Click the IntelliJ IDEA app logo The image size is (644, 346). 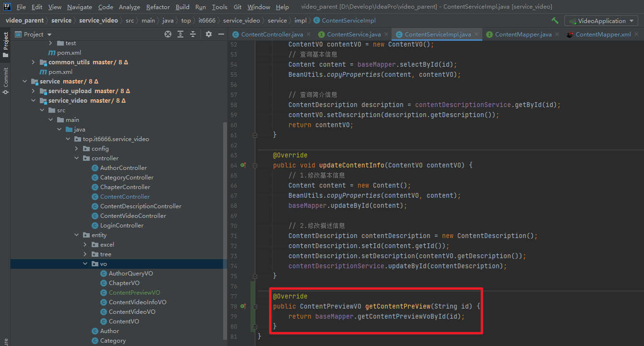click(7, 7)
